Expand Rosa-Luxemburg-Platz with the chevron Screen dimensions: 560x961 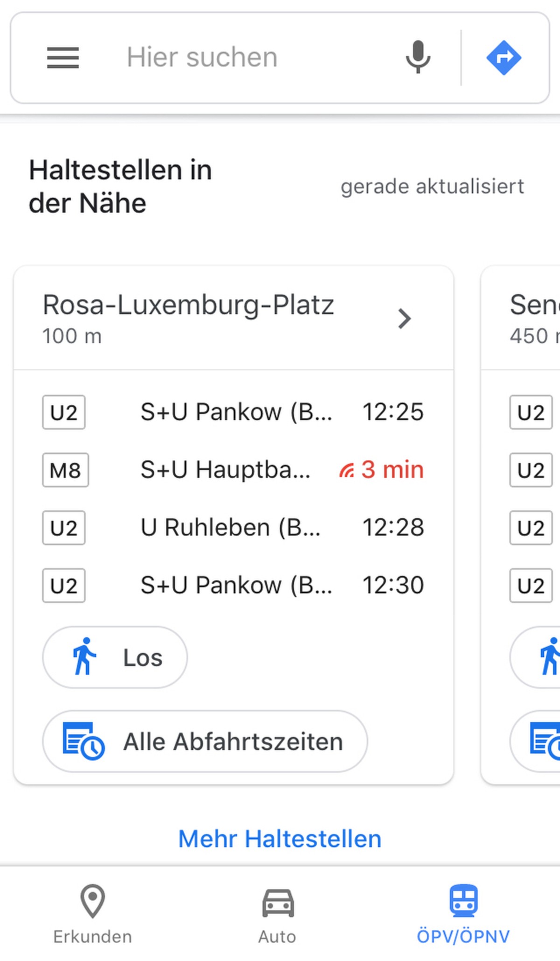(405, 319)
